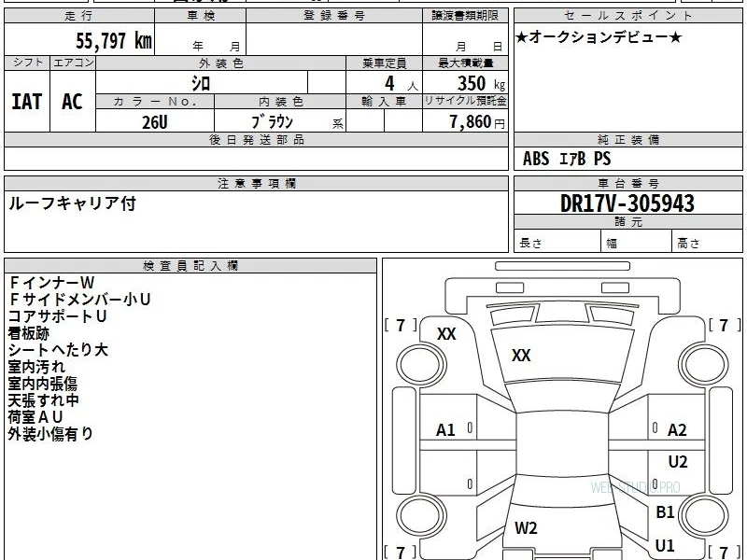Image resolution: width=747 pixels, height=560 pixels.
Task: Select the 幅 dimension cell
Action: tap(637, 243)
